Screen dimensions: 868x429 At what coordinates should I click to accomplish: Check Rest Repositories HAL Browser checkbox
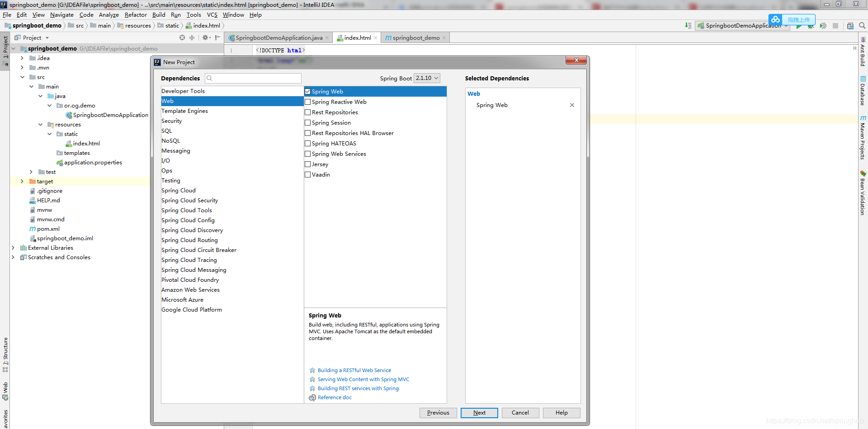point(307,133)
